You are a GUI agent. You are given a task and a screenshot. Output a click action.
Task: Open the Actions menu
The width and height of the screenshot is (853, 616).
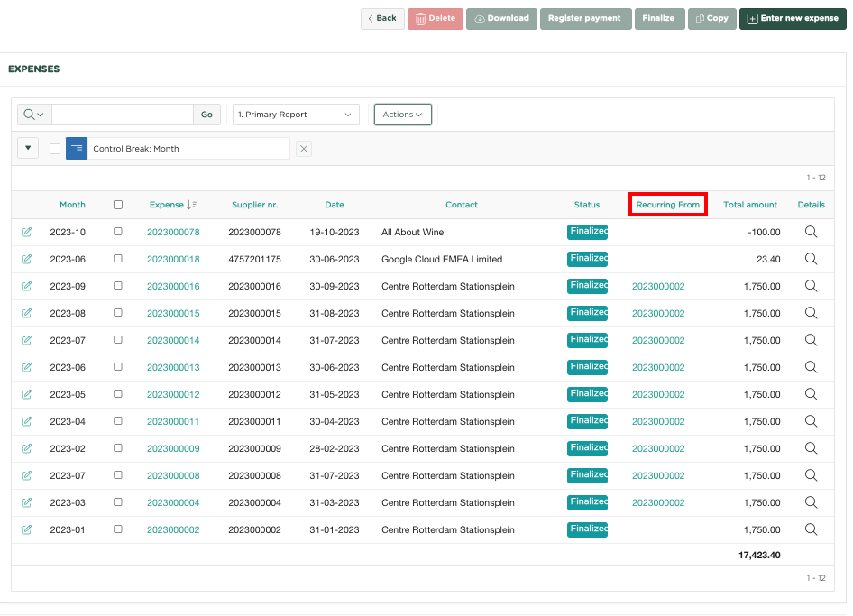[402, 115]
